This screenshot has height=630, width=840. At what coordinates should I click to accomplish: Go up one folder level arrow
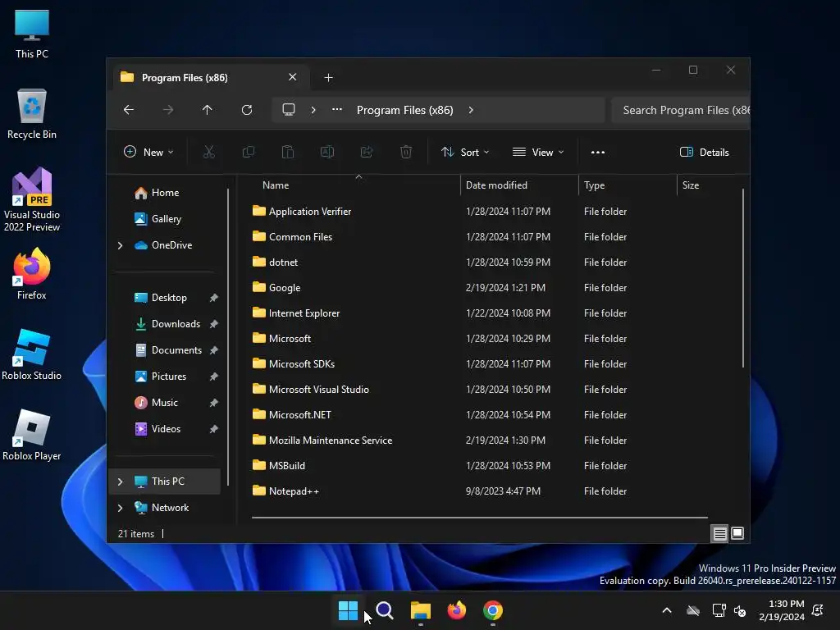click(x=208, y=110)
